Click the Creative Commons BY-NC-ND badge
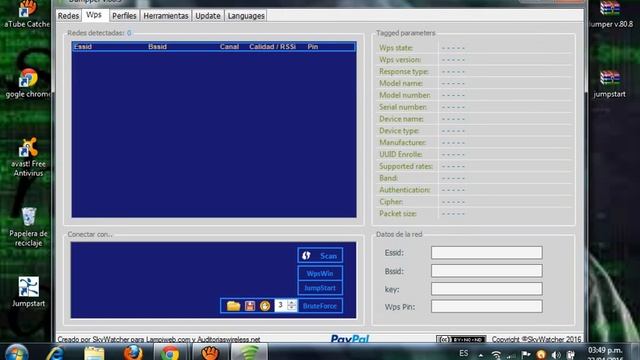The height and width of the screenshot is (360, 640). [461, 339]
